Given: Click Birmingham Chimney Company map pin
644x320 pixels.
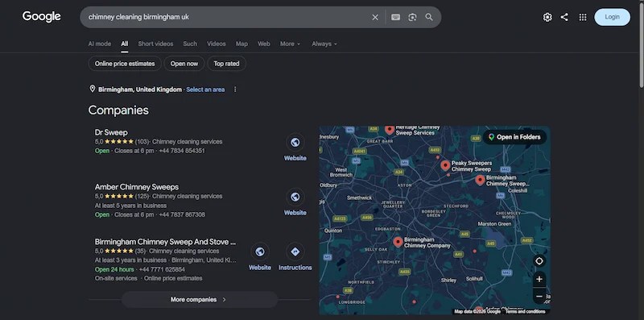Looking at the screenshot, I should 398,243.
